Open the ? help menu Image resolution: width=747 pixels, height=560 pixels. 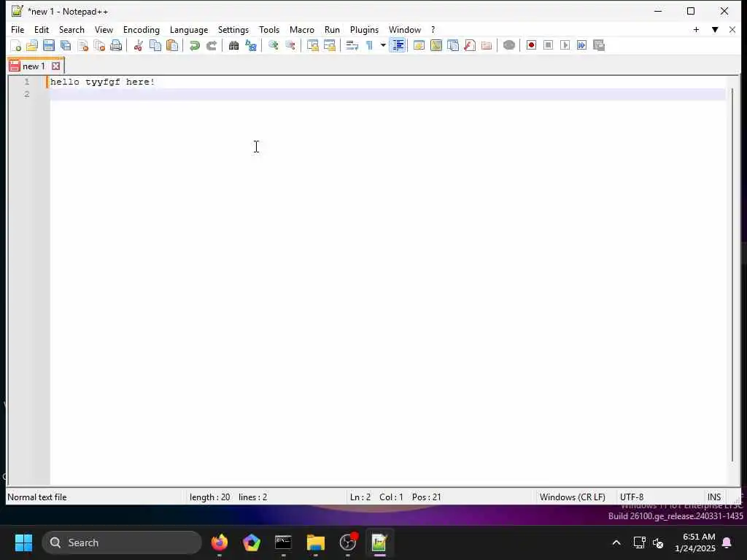(433, 29)
